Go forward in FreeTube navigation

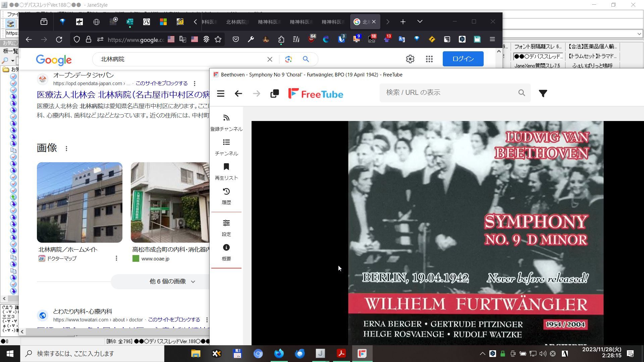[x=256, y=94]
